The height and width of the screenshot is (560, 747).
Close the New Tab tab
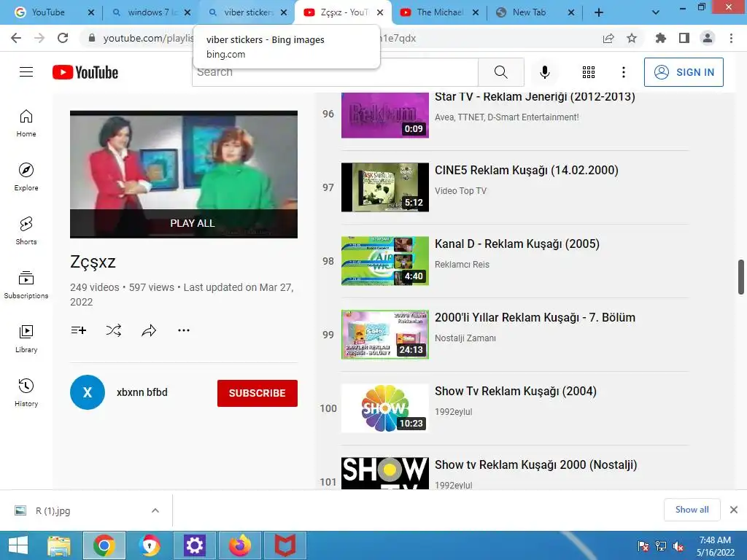pos(570,12)
